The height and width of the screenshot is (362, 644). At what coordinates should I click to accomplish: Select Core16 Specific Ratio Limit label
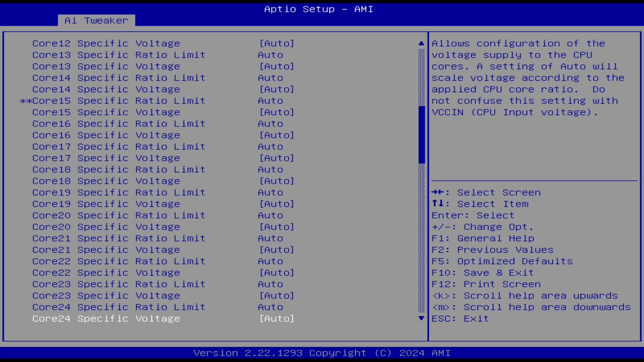[x=119, y=124]
